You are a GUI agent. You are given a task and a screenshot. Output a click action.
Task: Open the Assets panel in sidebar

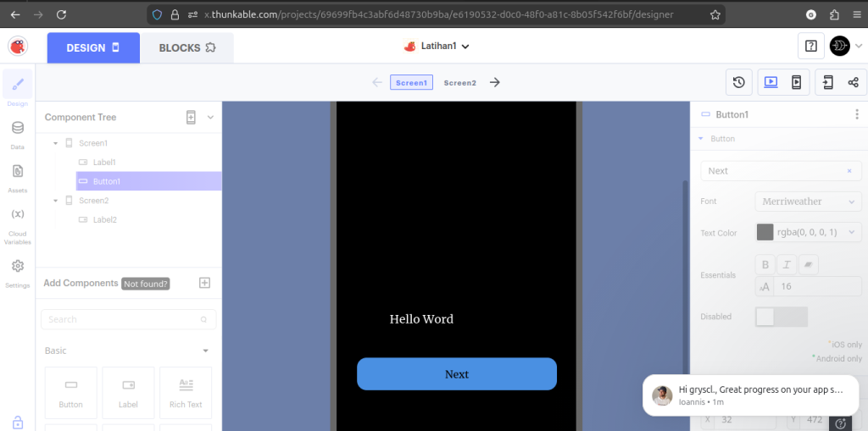point(17,177)
